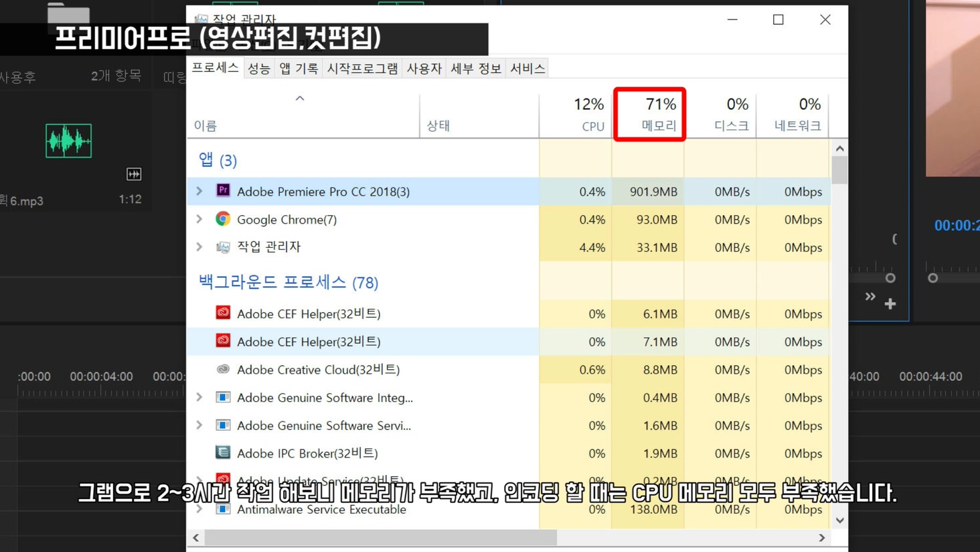This screenshot has height=552, width=980.
Task: Sort by the 상태 column header
Action: click(x=479, y=115)
